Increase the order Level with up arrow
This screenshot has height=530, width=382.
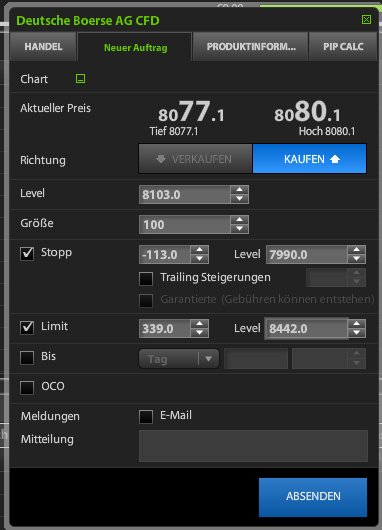pos(239,190)
